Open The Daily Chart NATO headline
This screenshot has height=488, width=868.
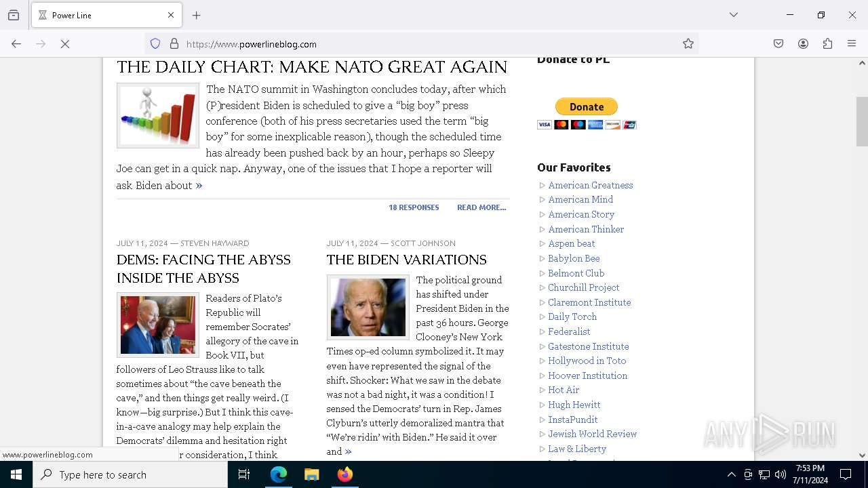312,67
